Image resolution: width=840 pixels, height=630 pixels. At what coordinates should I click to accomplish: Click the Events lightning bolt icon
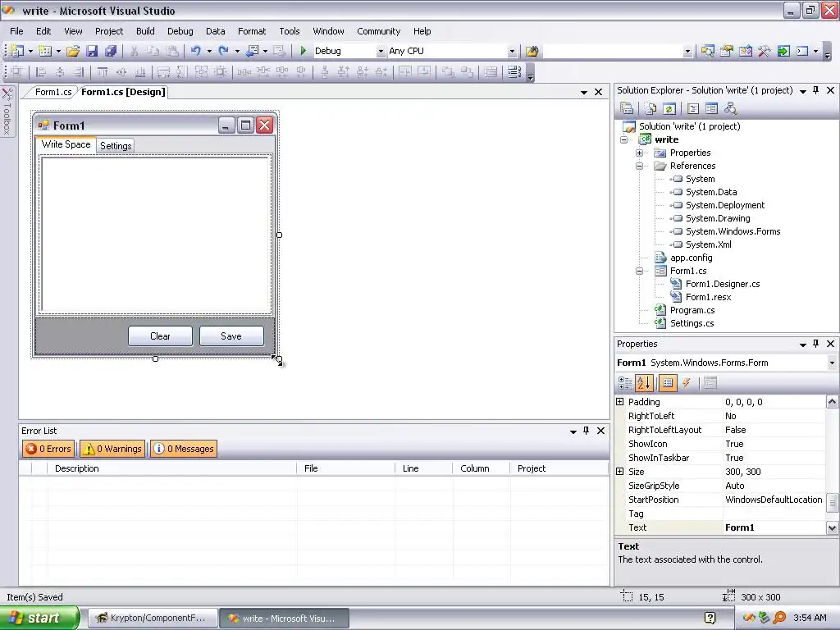click(x=687, y=382)
